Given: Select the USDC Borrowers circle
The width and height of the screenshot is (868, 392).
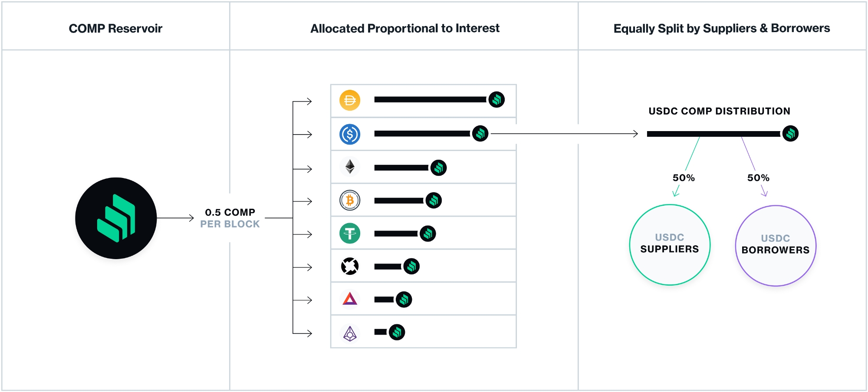Looking at the screenshot, I should point(776,246).
